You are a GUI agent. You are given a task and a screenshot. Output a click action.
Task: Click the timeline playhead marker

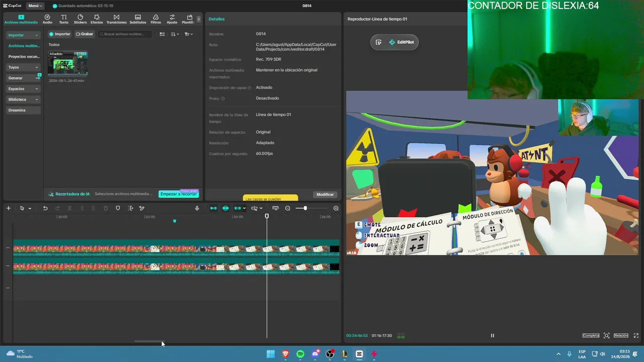click(267, 216)
